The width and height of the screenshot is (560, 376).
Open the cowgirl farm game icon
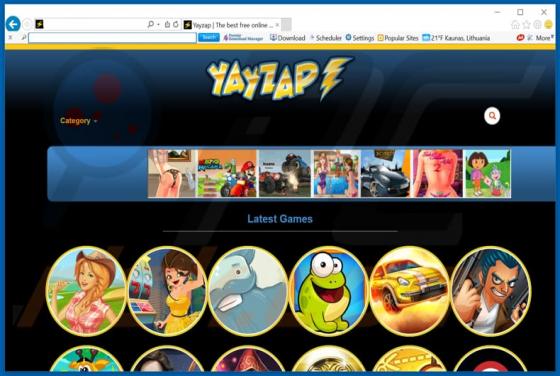pyautogui.click(x=86, y=291)
